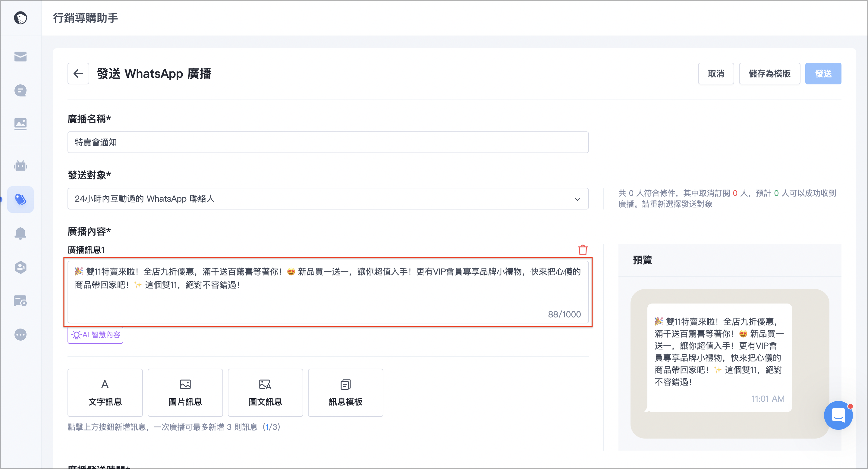Open the 發送對象 recipients dropdown

(328, 199)
